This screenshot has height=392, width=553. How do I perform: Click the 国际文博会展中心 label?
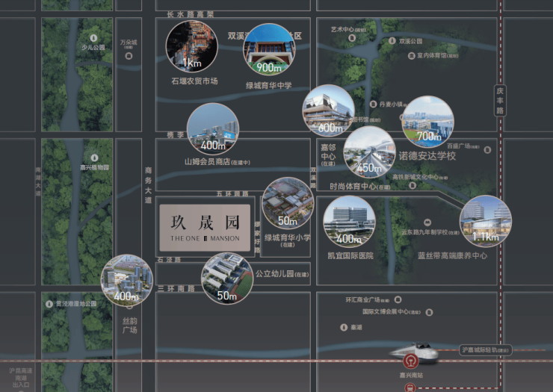[x=392, y=311]
